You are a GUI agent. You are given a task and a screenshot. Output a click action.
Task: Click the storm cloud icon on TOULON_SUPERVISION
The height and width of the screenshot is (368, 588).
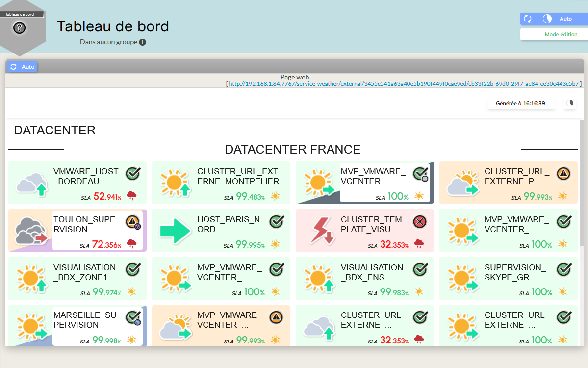coord(31,231)
